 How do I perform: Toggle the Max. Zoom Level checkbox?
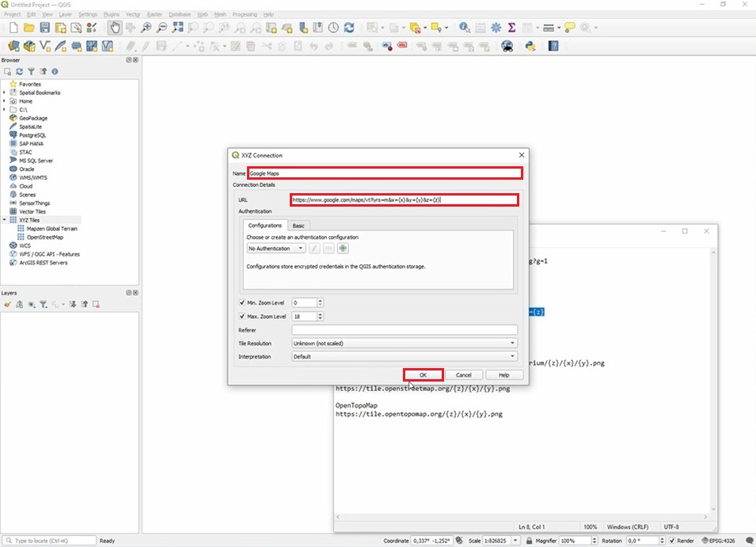[x=242, y=317]
